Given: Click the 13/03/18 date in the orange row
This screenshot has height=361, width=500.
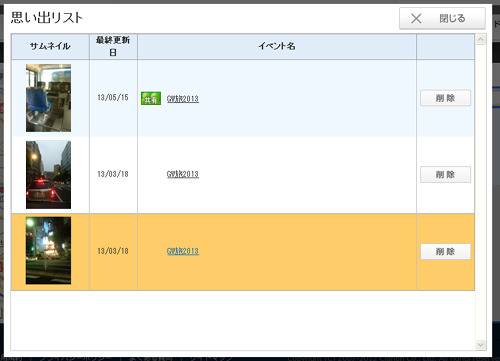Looking at the screenshot, I should [113, 251].
